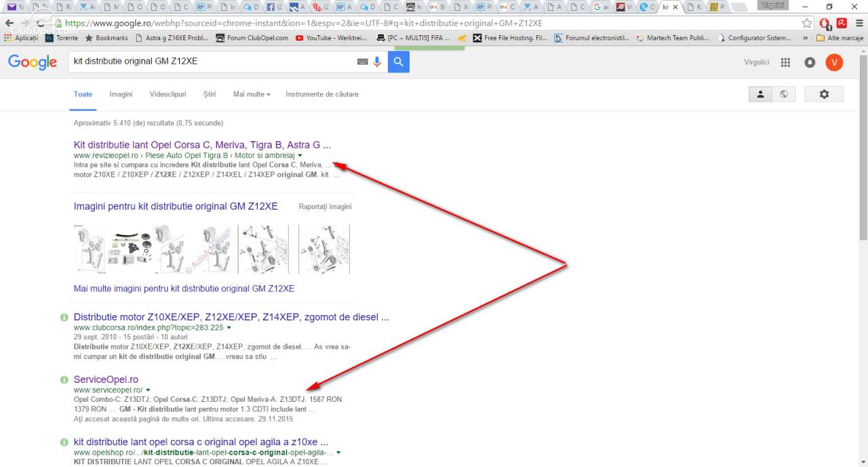Open the Opera-style red extension icon
Screen dimensions: 868x467
pyautogui.click(x=825, y=23)
